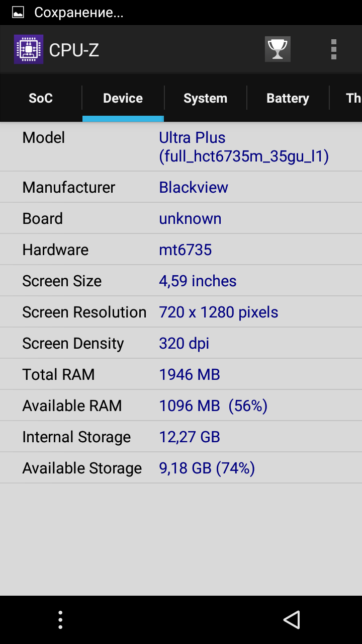Tap the Model row showing Ultra Plus
362x644 pixels.
[x=181, y=147]
